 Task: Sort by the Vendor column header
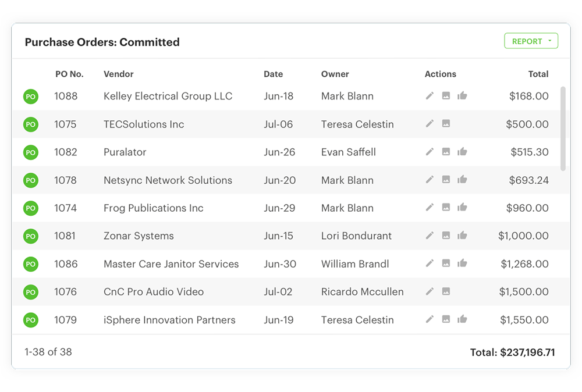tap(119, 74)
